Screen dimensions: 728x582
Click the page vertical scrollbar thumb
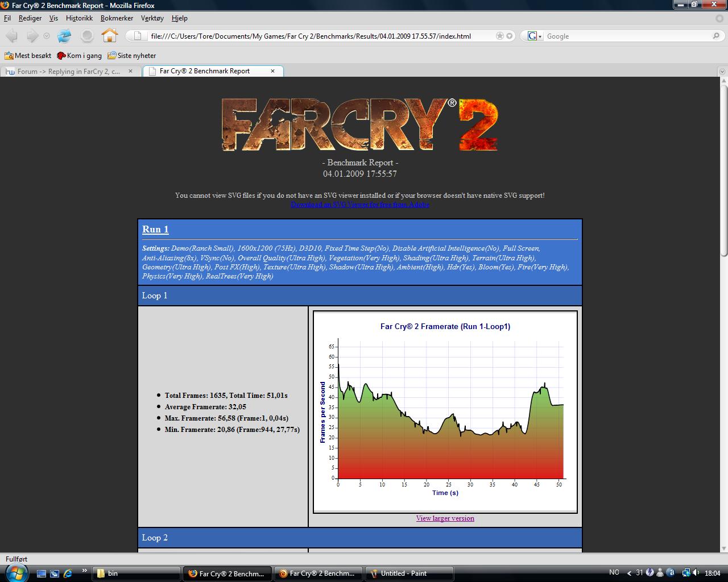pyautogui.click(x=723, y=171)
